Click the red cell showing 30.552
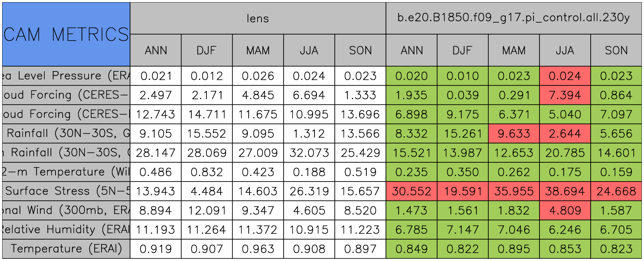644x261 pixels. pos(411,191)
